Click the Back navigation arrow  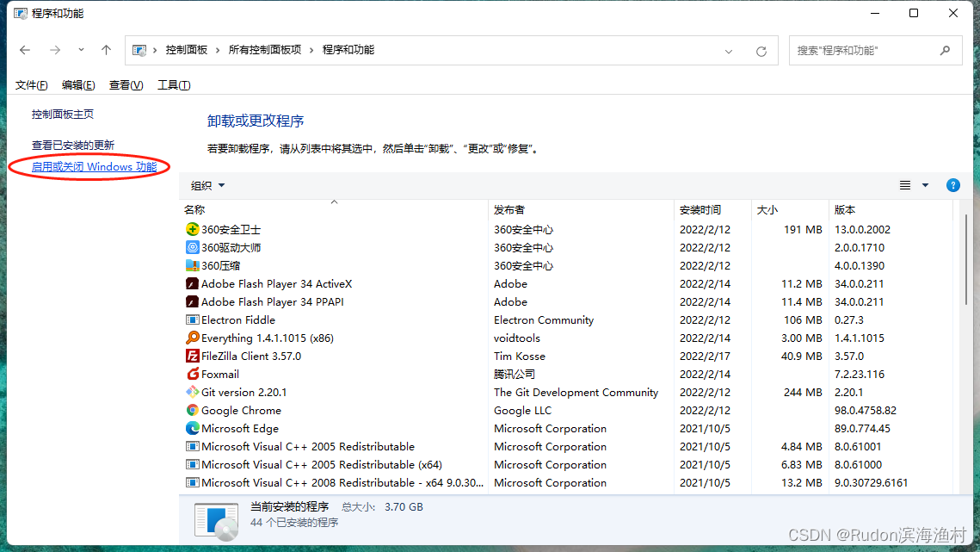click(x=25, y=50)
